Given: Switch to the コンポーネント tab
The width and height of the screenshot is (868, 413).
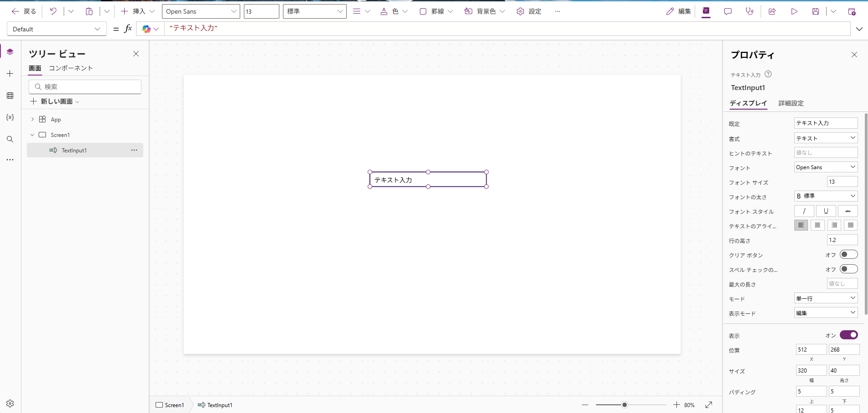Looking at the screenshot, I should click(71, 68).
